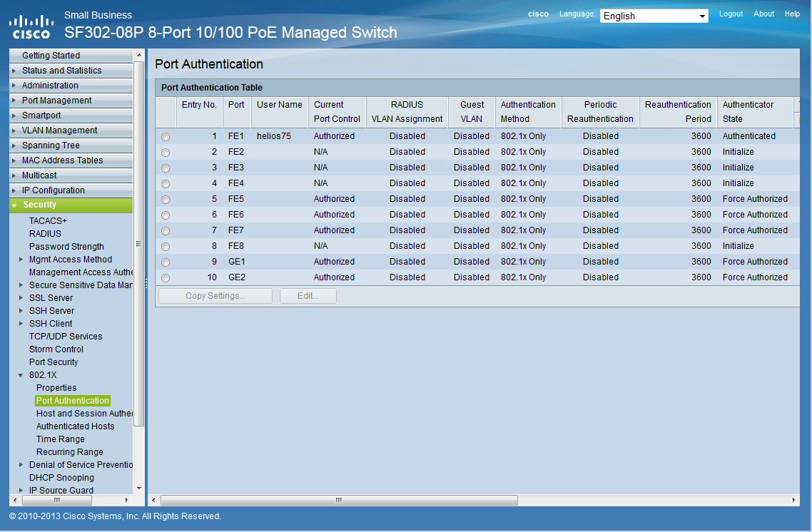This screenshot has width=812, height=532.
Task: Select radio button for port FE1
Action: tap(166, 137)
